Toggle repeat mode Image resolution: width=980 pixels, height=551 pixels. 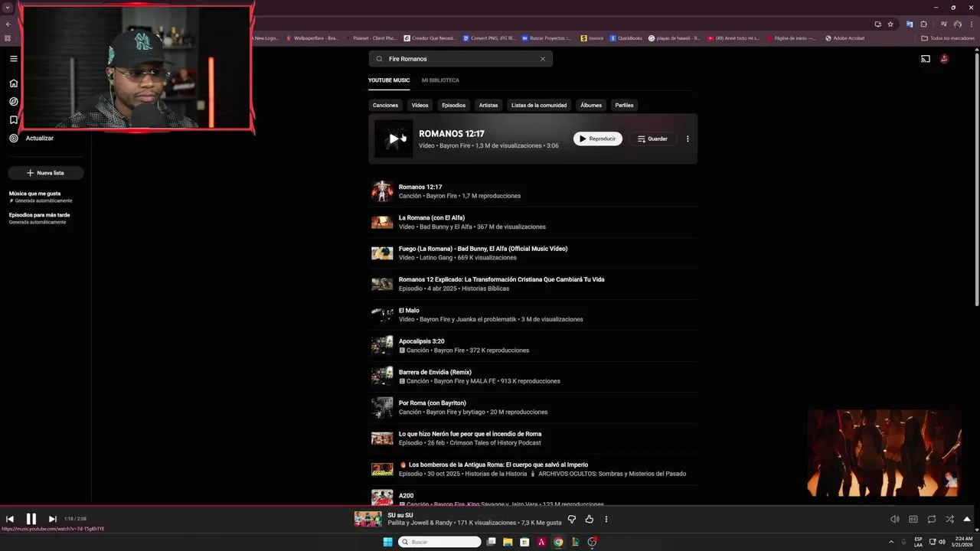coord(932,519)
